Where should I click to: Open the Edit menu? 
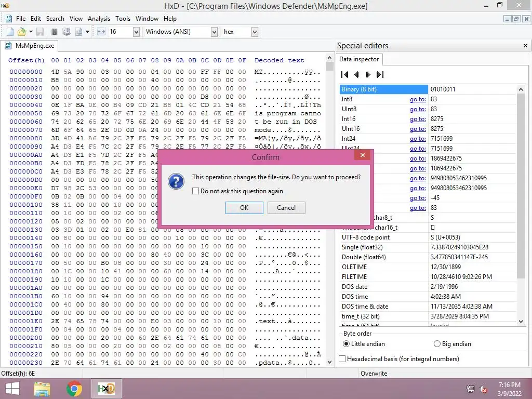tap(36, 19)
